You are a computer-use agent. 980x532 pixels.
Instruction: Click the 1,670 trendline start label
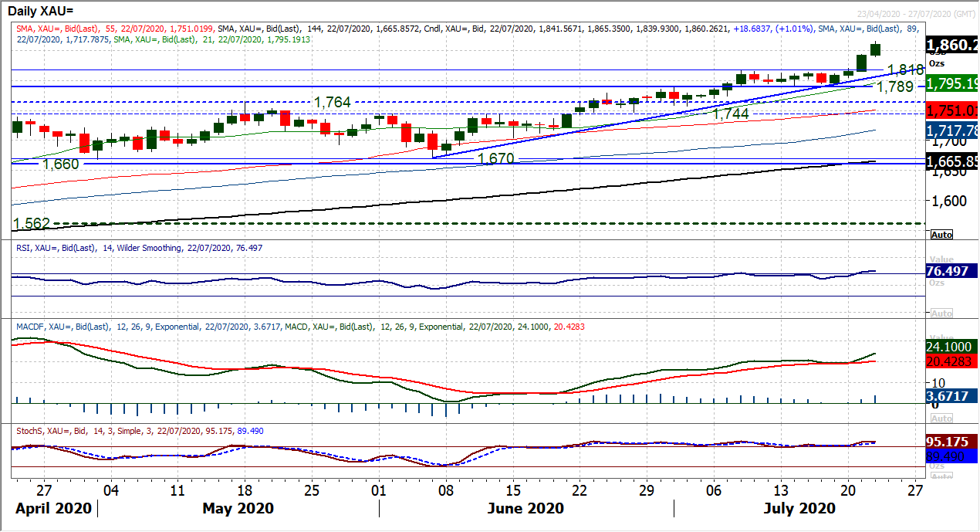497,158
